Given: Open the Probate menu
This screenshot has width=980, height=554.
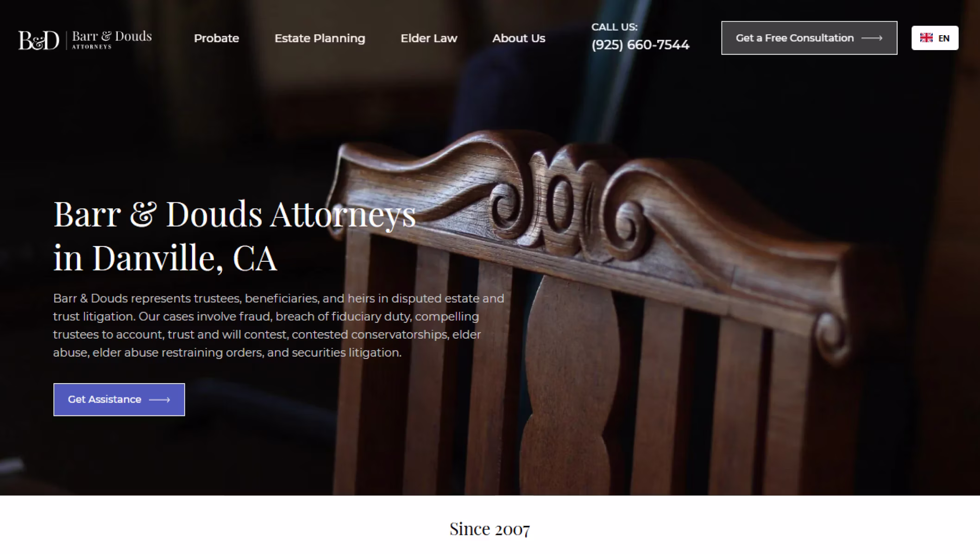Looking at the screenshot, I should (x=216, y=38).
